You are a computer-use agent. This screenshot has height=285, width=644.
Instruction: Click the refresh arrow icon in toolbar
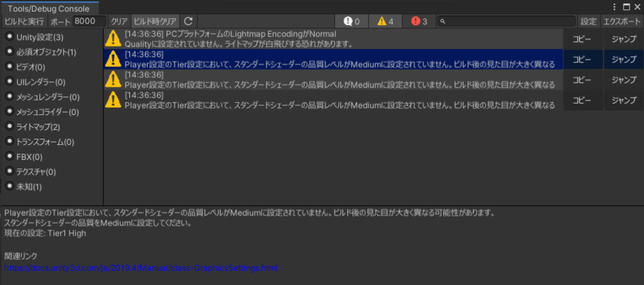pos(188,22)
